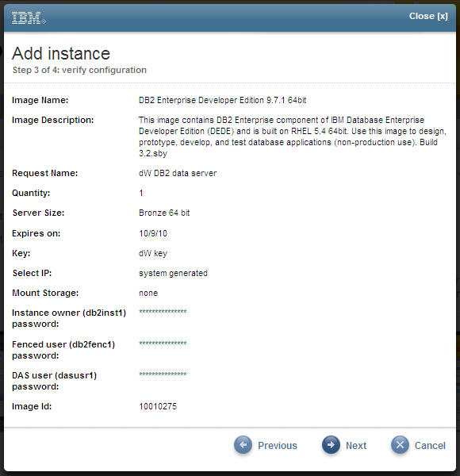Click "Instance owner (db2inst1) password:" label
Viewport: 460px width, 476px height.
[x=69, y=318]
